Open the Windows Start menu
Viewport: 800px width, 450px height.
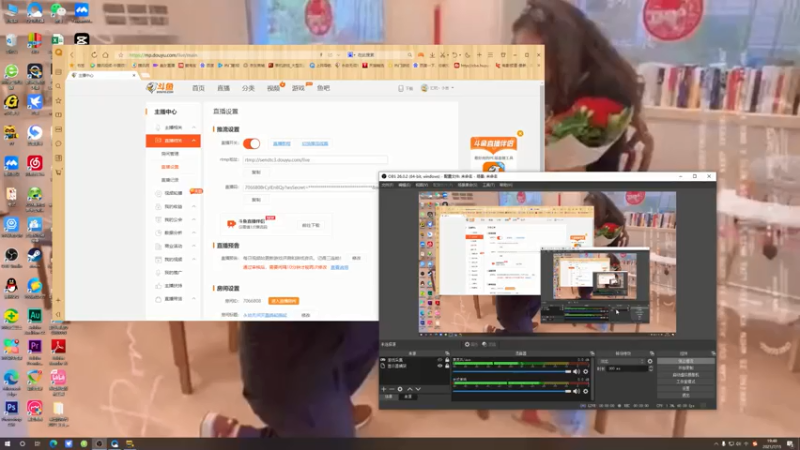click(7, 444)
